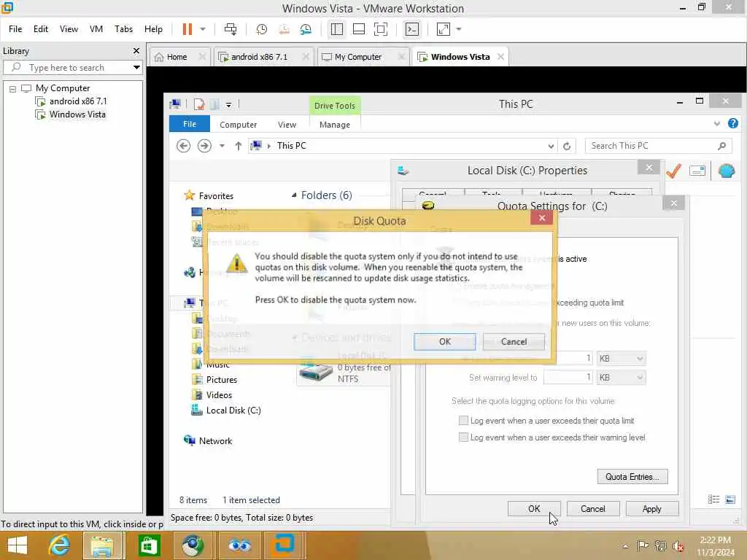
Task: Open the limit disk space KB unit dropdown
Action: 622,358
